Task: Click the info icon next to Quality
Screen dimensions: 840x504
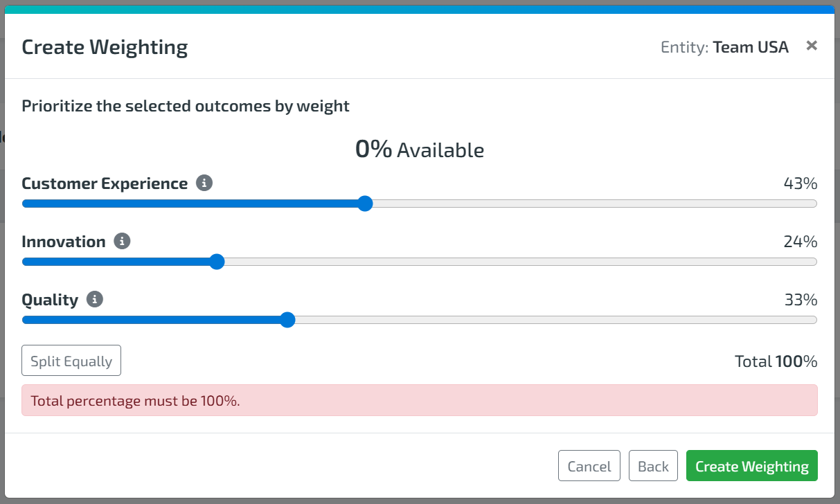Action: 95,300
